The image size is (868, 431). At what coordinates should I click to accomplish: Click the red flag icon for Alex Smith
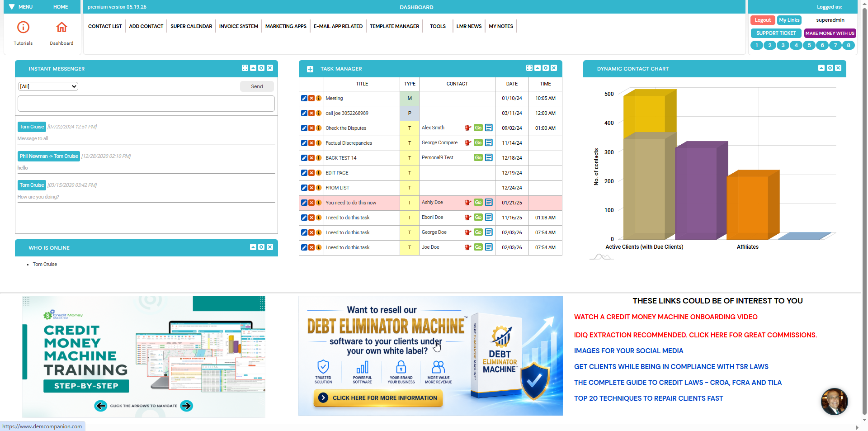tap(468, 128)
